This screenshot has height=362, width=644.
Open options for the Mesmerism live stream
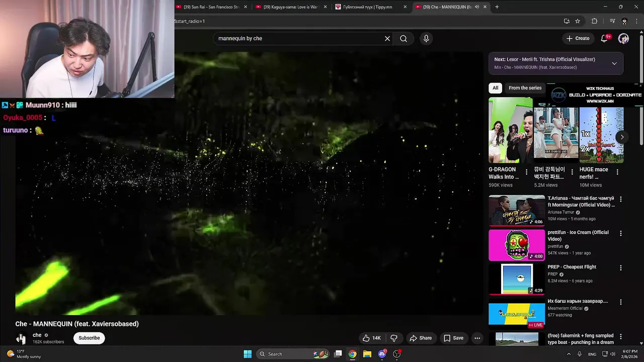click(621, 302)
